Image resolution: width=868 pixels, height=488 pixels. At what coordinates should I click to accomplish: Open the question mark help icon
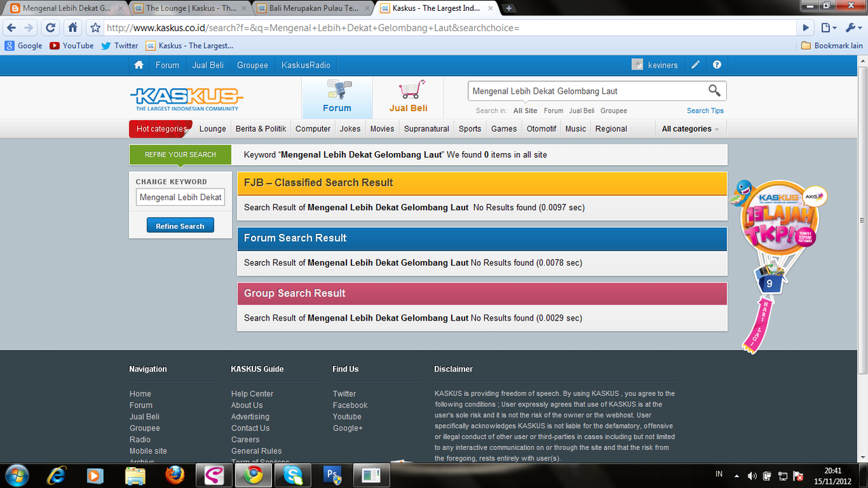coord(717,65)
